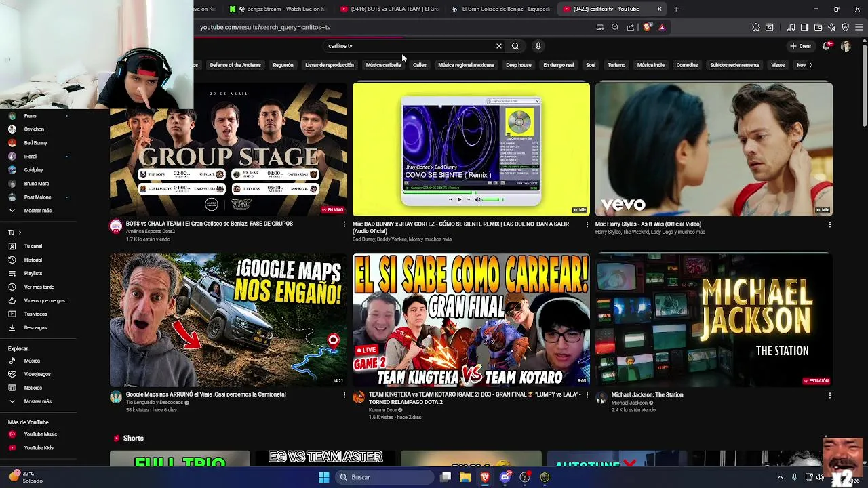Open options menu for Michael Jackson The Station
This screenshot has height=488, width=868.
point(829,395)
